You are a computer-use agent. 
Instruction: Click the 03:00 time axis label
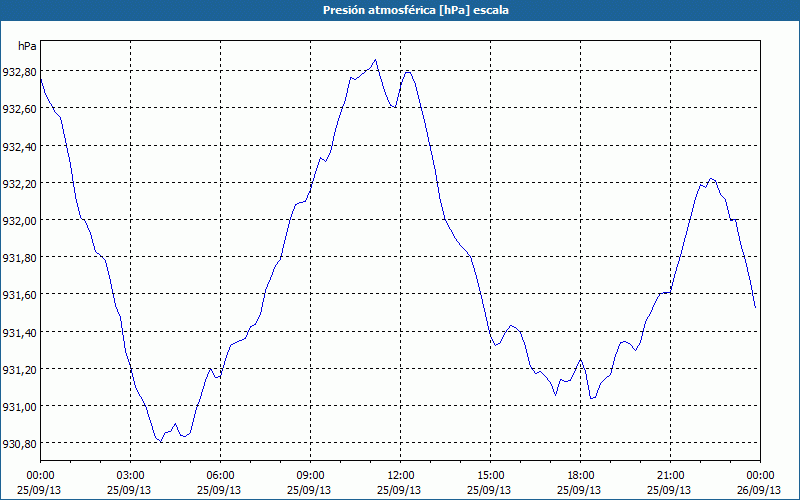click(x=131, y=476)
